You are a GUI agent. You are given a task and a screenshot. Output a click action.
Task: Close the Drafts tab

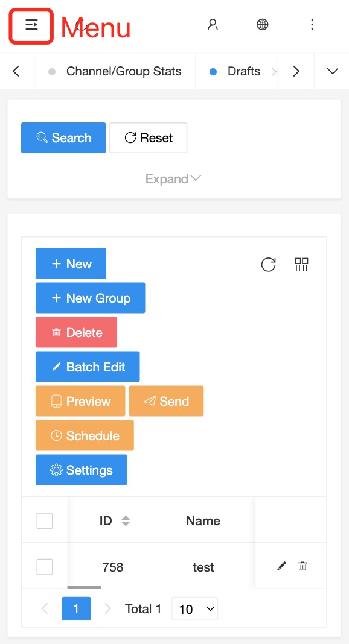click(x=275, y=72)
